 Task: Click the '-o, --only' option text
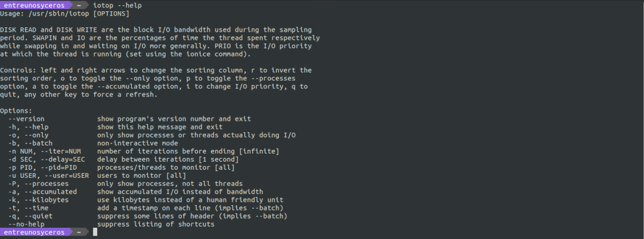click(x=28, y=135)
